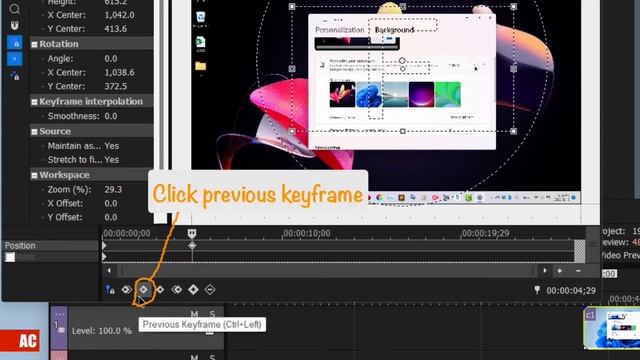Zoom in keyframe timeline with plus button
Viewport: 640px width, 360px height.
(560, 271)
